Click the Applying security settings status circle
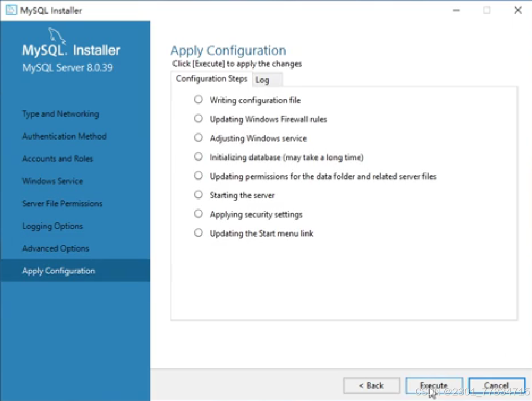Screen dimensions: 532x401 (198, 213)
